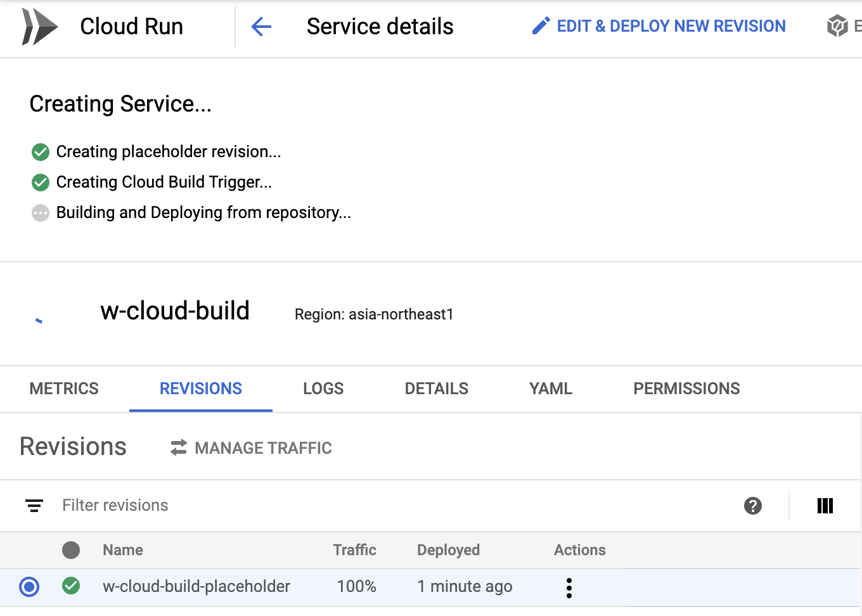Viewport: 862px width, 616px height.
Task: Click the Cloud Run product name
Action: click(132, 27)
